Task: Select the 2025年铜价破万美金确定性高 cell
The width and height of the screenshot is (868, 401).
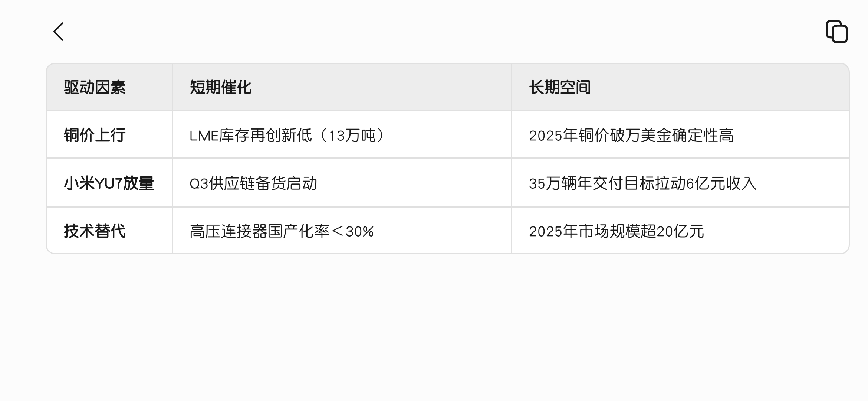Action: (x=680, y=134)
